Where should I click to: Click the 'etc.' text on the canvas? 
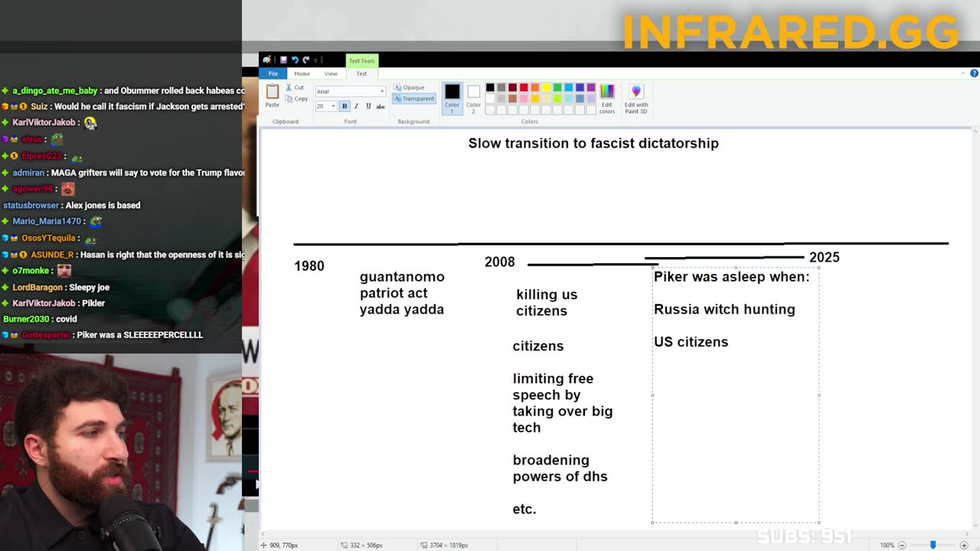[524, 509]
